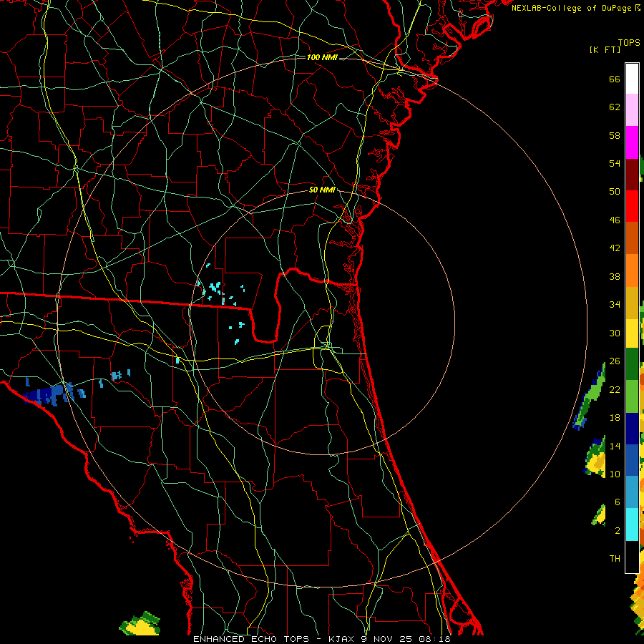Click the '6' legend value

pos(617,502)
